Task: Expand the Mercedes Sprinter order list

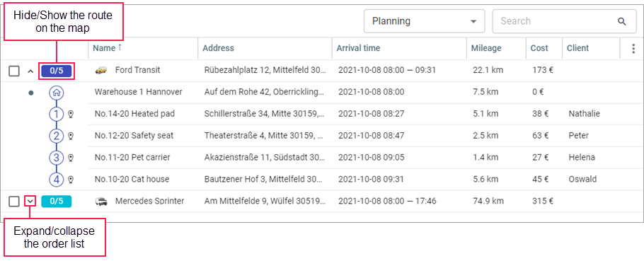Action: tap(30, 201)
